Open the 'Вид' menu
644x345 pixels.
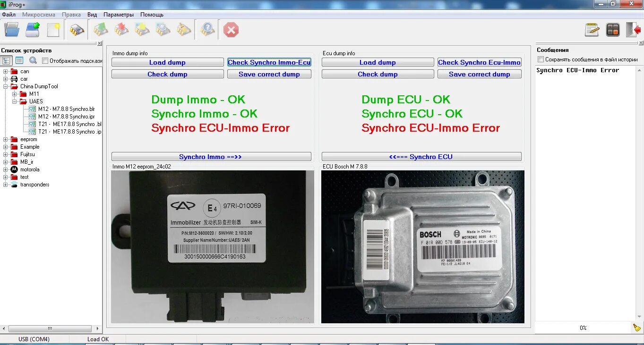pyautogui.click(x=92, y=15)
